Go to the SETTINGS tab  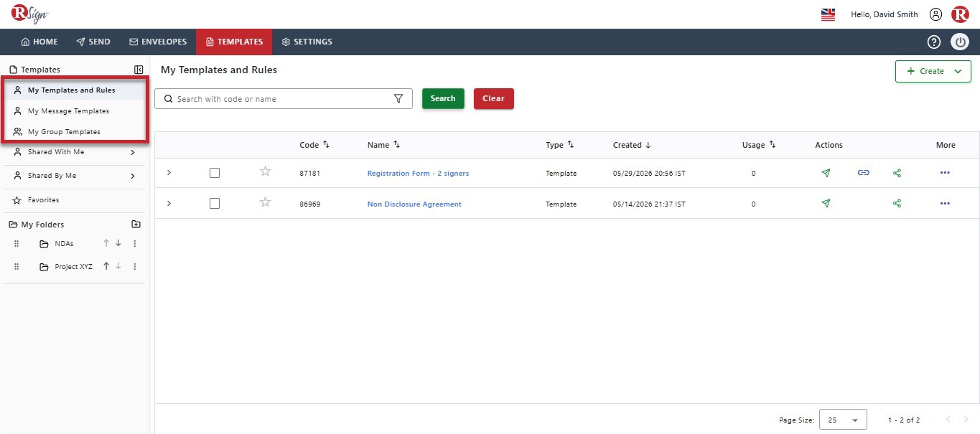tap(307, 42)
